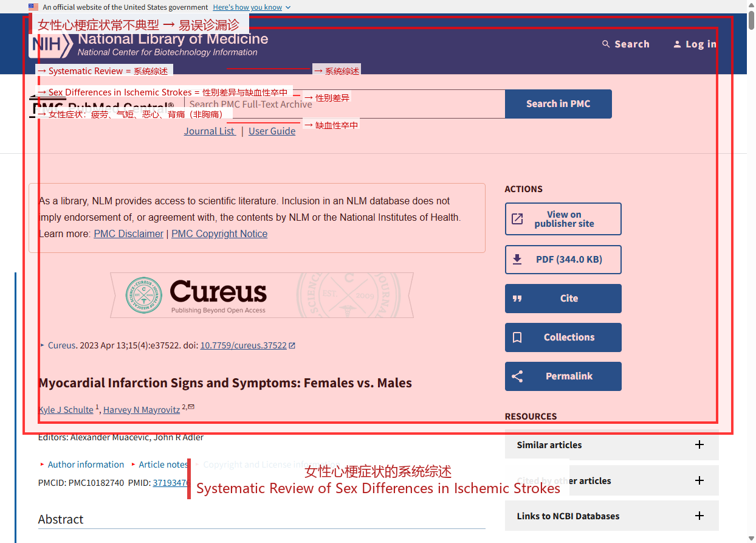Click the quotation mark Cite icon
This screenshot has width=756, height=543.
pyautogui.click(x=517, y=299)
